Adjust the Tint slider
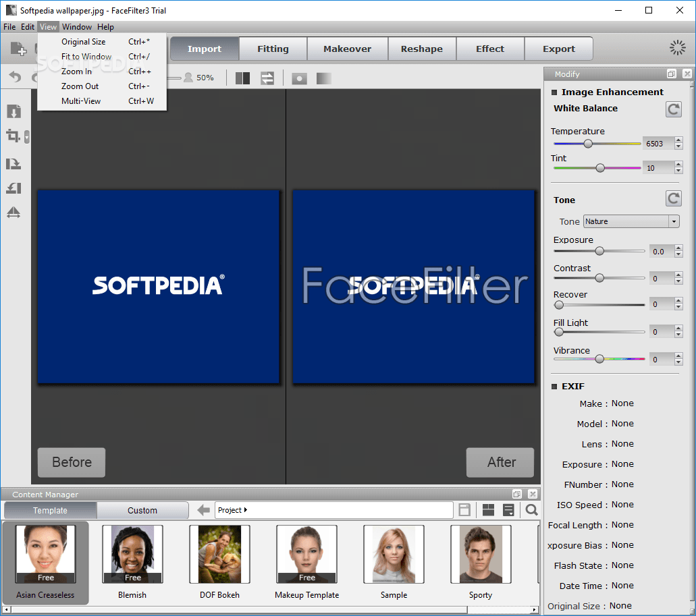 (600, 168)
